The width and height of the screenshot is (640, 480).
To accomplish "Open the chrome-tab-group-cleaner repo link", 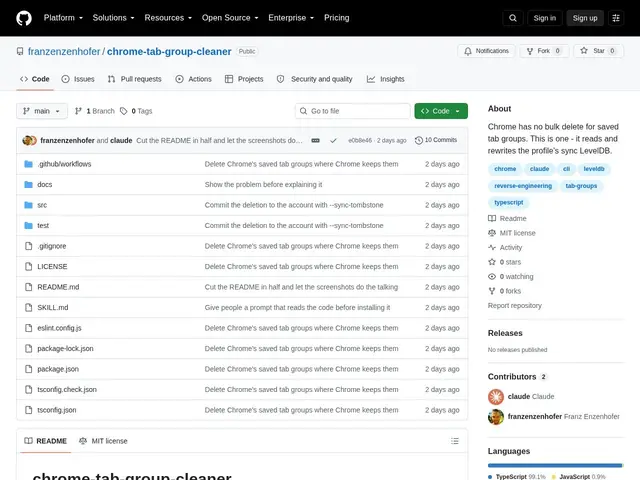I will (169, 51).
